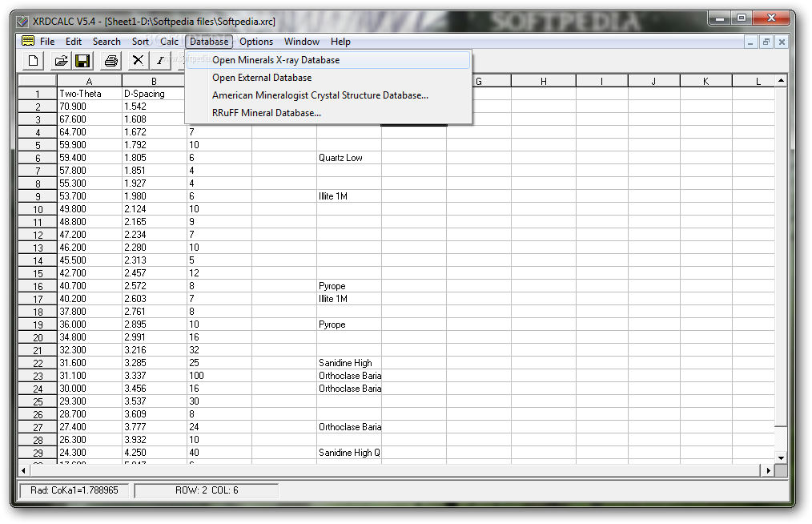Choose Open External Database

click(328, 78)
